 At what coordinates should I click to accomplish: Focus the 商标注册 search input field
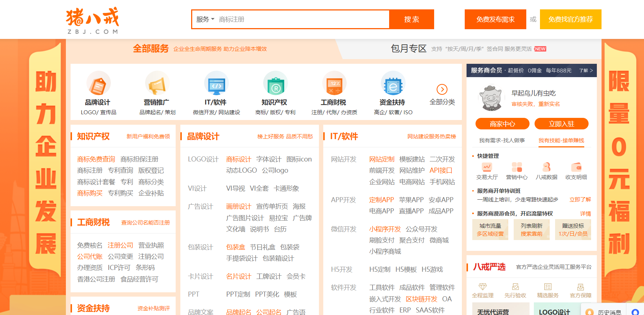(x=302, y=19)
